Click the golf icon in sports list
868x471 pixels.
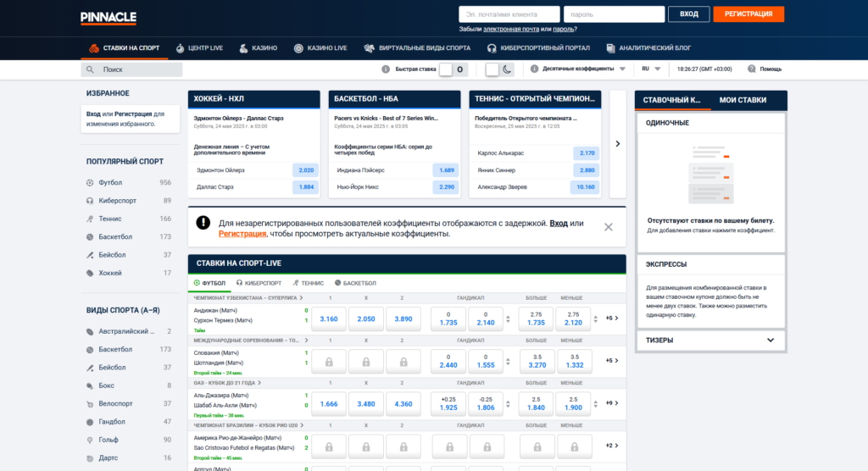pos(90,440)
